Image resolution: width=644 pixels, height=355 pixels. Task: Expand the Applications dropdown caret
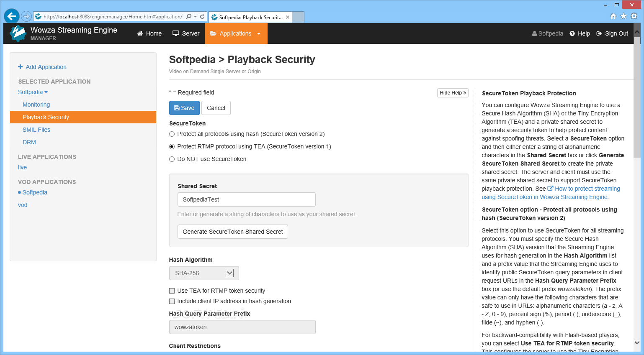[x=259, y=34]
